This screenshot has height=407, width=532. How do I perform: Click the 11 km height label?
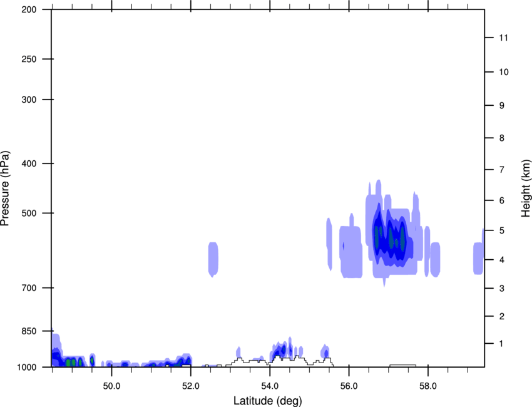[x=504, y=38]
